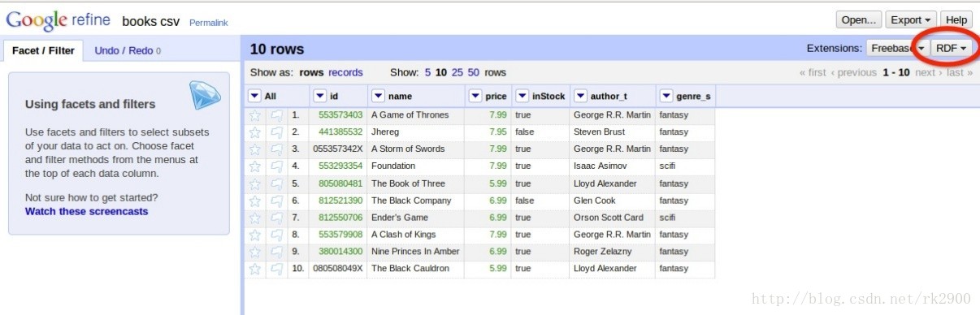Star row 7 Ender's Game
The image size is (980, 315).
(254, 218)
